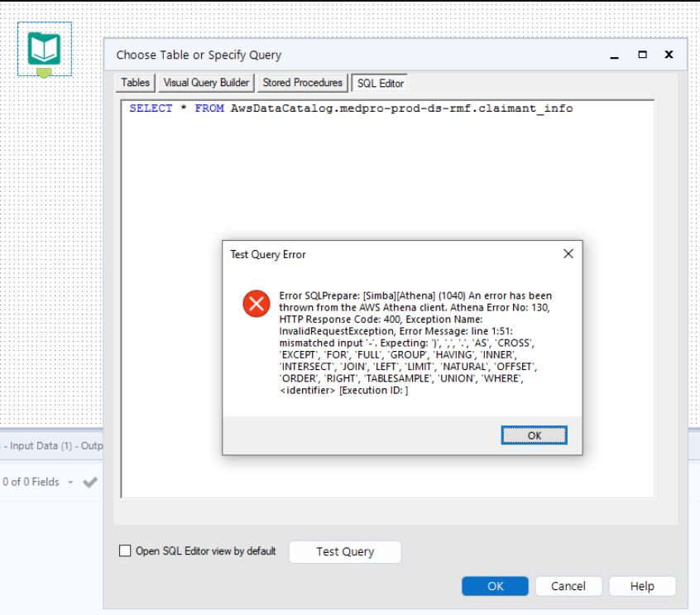Image resolution: width=700 pixels, height=615 pixels.
Task: Confirm the query with the blue OK button
Action: pos(494,585)
